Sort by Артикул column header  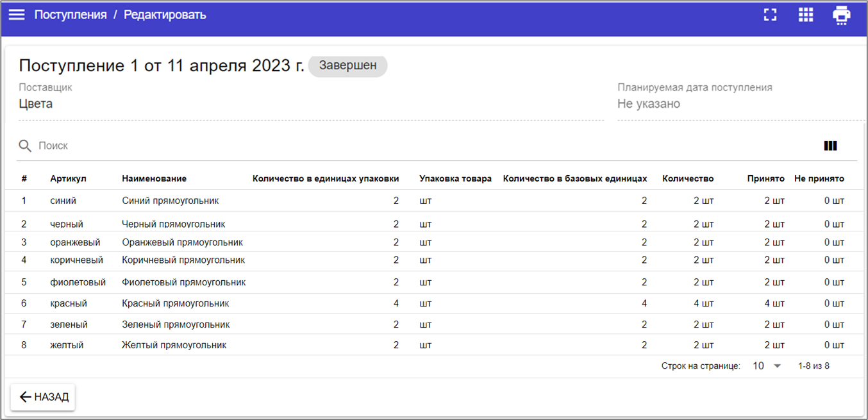click(68, 179)
